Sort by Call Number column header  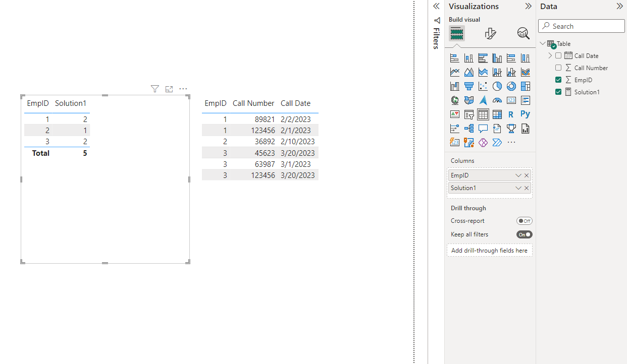coord(253,103)
